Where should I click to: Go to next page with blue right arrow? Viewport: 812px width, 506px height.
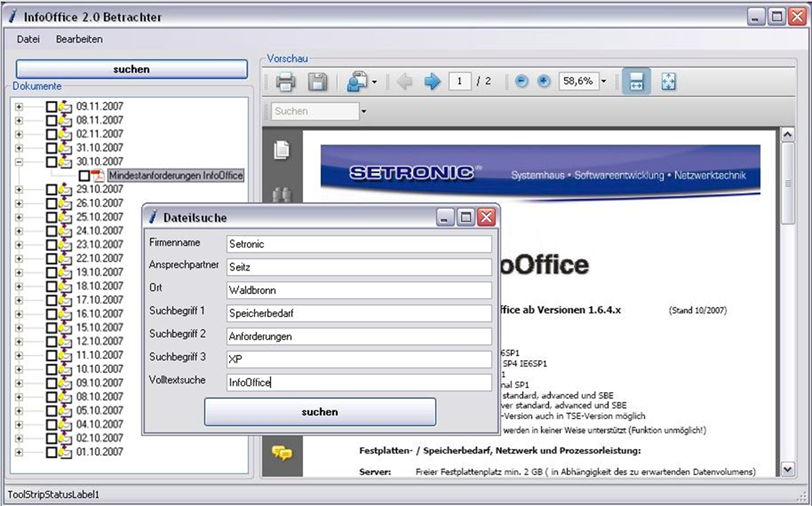click(x=432, y=81)
